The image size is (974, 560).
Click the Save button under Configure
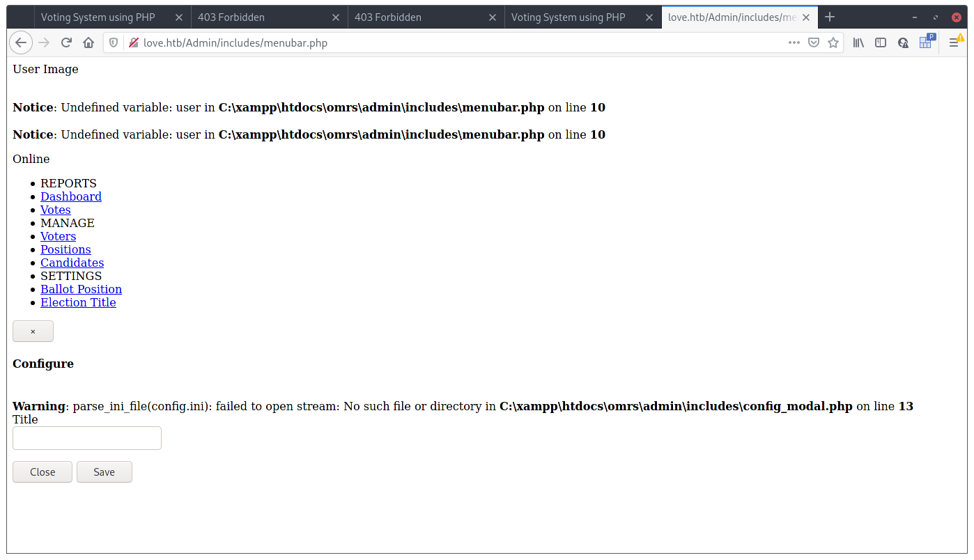click(x=104, y=472)
